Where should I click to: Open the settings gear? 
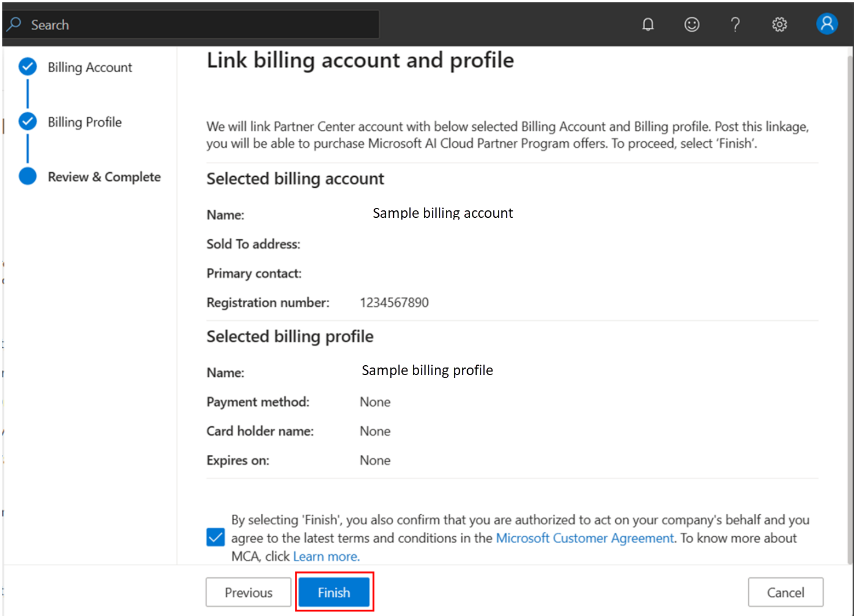tap(779, 24)
